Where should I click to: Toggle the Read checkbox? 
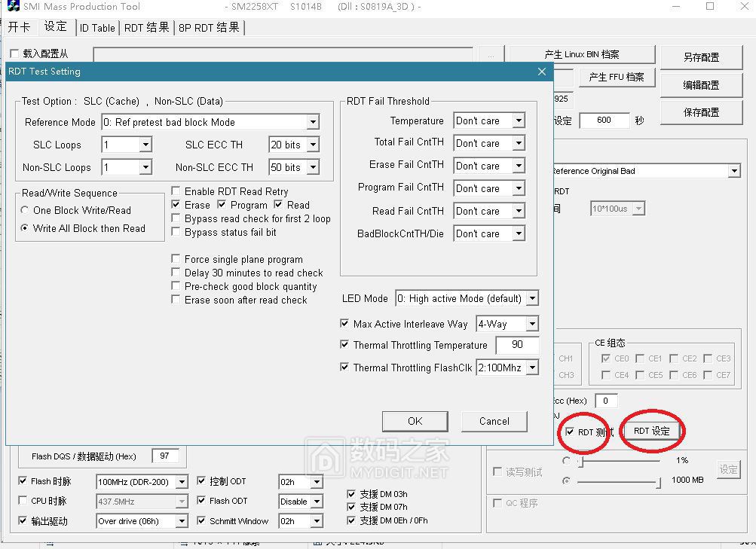click(278, 204)
